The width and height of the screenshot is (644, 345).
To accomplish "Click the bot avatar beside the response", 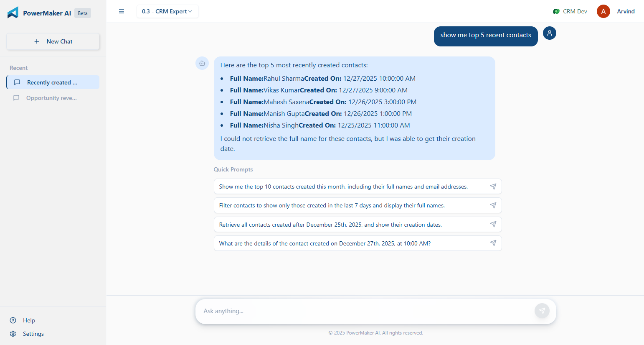I will tap(202, 63).
